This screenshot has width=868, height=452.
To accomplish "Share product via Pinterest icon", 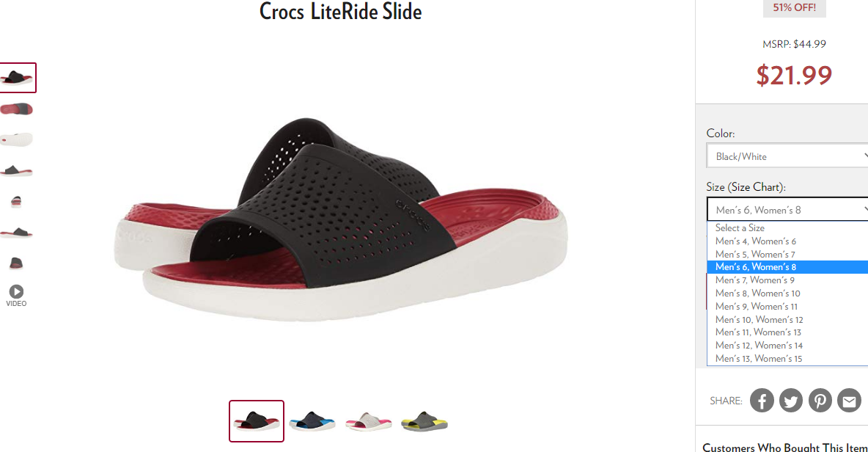I will [820, 401].
